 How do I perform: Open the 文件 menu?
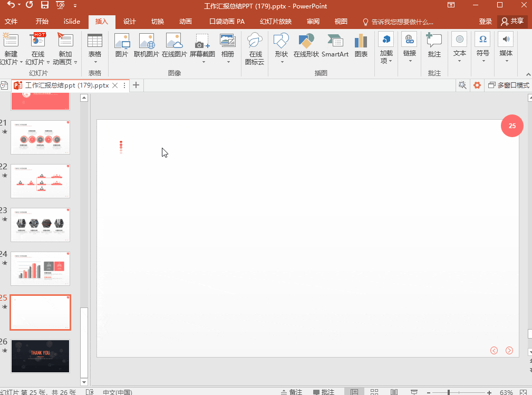pos(11,22)
